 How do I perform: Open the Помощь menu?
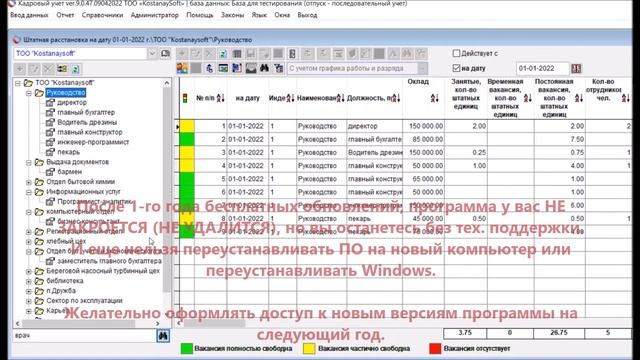click(200, 15)
